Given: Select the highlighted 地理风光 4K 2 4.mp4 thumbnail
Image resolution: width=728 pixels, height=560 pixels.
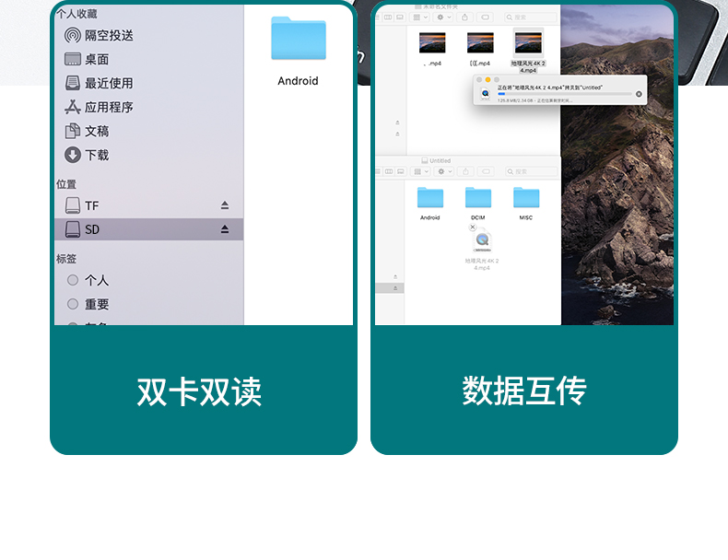Looking at the screenshot, I should pos(528,42).
